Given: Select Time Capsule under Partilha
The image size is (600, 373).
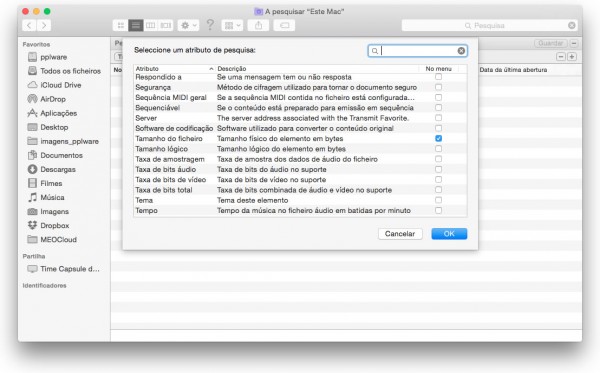Looking at the screenshot, I should tap(64, 269).
